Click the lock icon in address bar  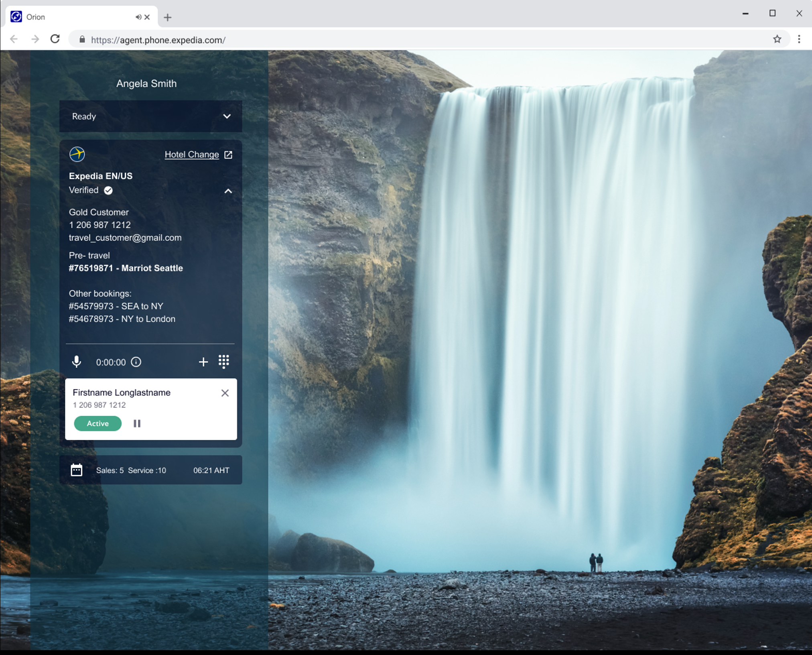tap(82, 39)
